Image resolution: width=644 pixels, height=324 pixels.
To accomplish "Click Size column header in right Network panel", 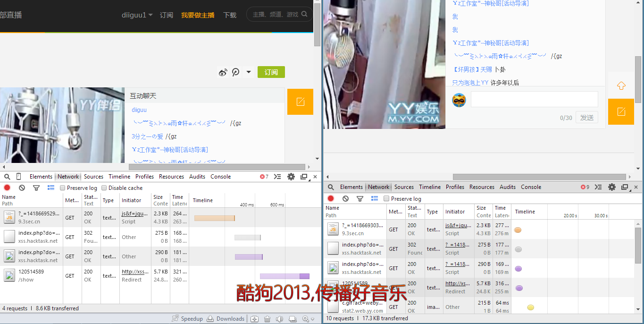I will coord(483,211).
